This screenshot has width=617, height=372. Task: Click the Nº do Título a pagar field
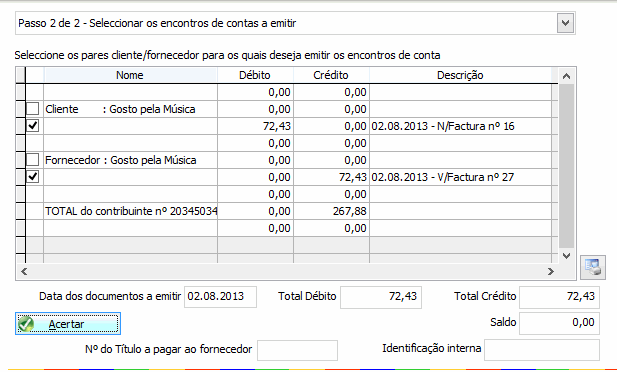point(297,350)
